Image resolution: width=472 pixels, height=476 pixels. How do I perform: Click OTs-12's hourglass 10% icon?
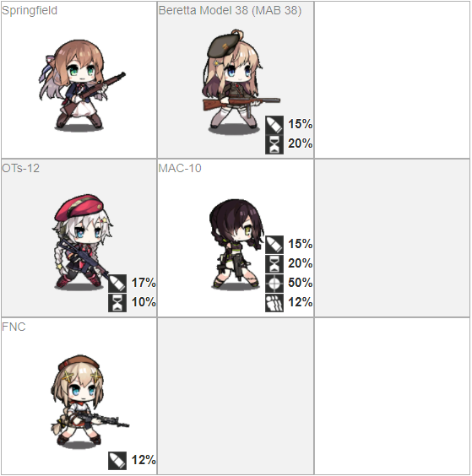(117, 303)
